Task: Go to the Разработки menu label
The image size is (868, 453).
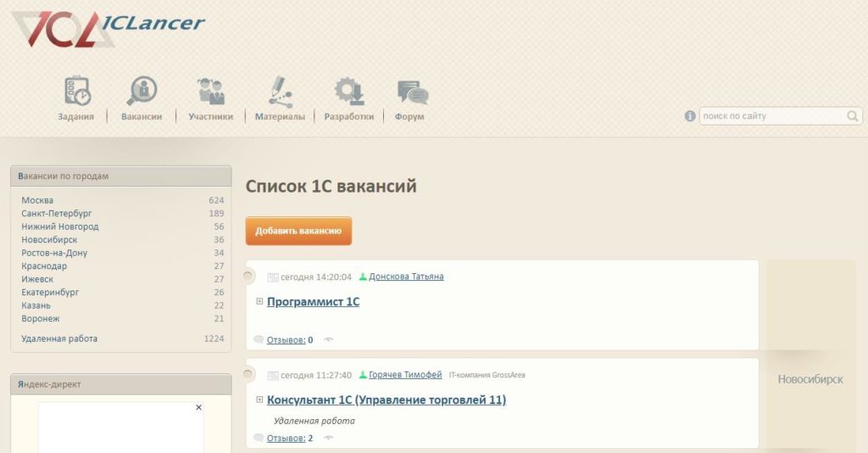Action: point(349,116)
